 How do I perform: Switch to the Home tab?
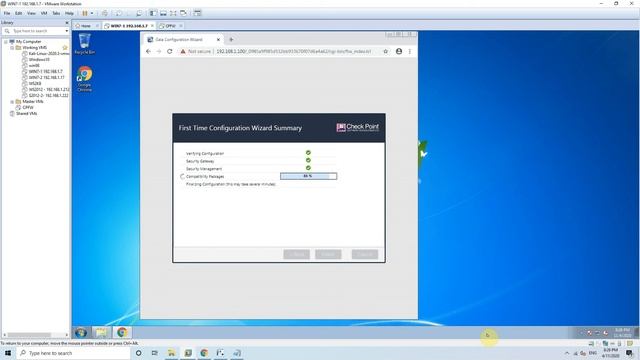[x=86, y=26]
